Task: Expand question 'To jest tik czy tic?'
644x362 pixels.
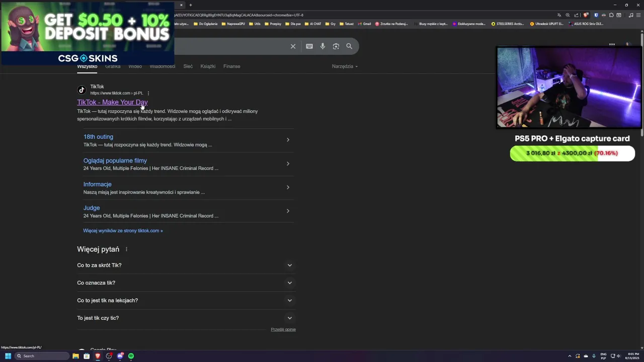Action: (x=185, y=318)
